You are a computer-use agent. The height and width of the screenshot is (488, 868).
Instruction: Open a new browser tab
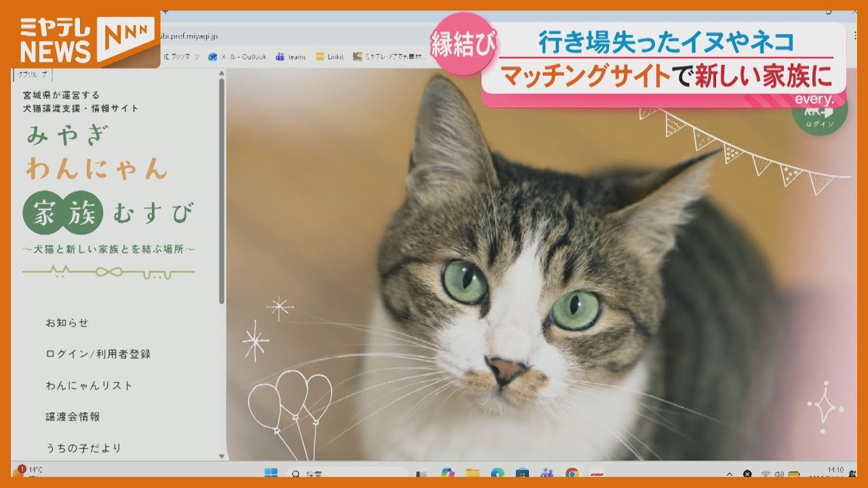pos(166,13)
